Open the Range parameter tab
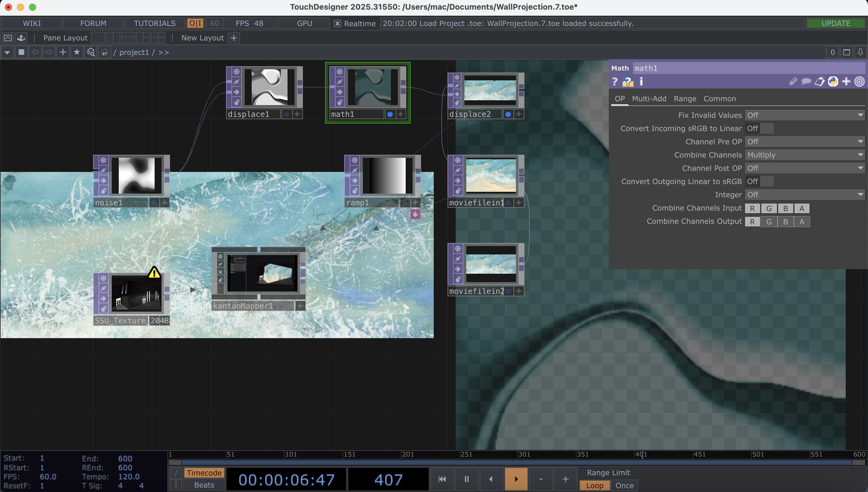The width and height of the screenshot is (868, 492). coord(685,98)
